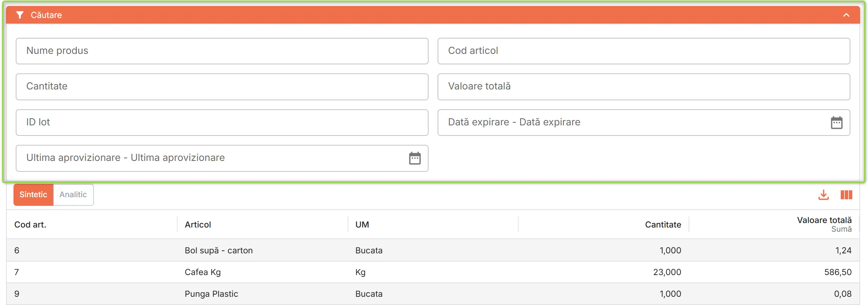This screenshot has height=305, width=868.
Task: Focus the ID lot input field
Action: (222, 122)
